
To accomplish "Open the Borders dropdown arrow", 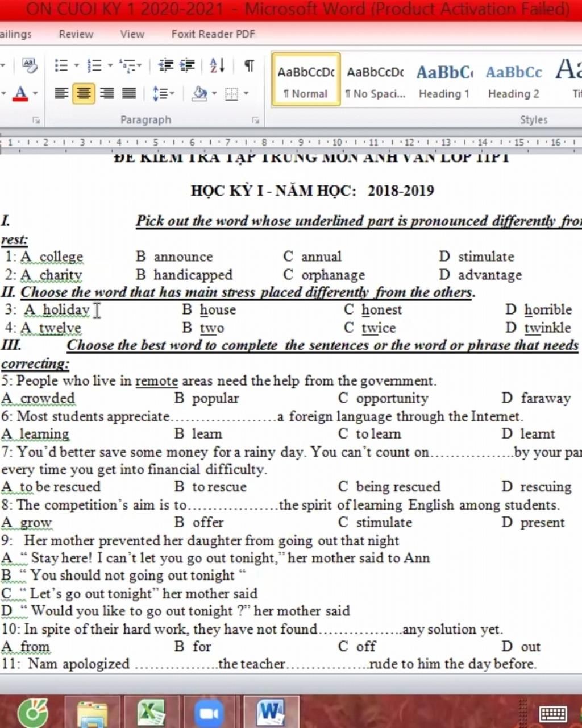I will pos(246,93).
